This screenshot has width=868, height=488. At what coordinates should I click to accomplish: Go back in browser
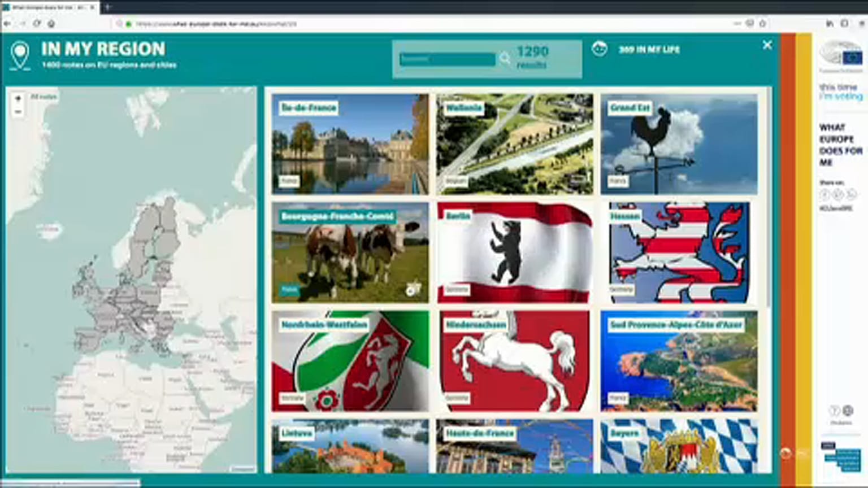tap(7, 24)
